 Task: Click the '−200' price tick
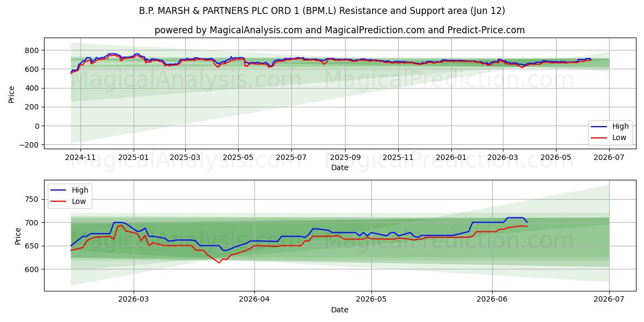coord(30,145)
